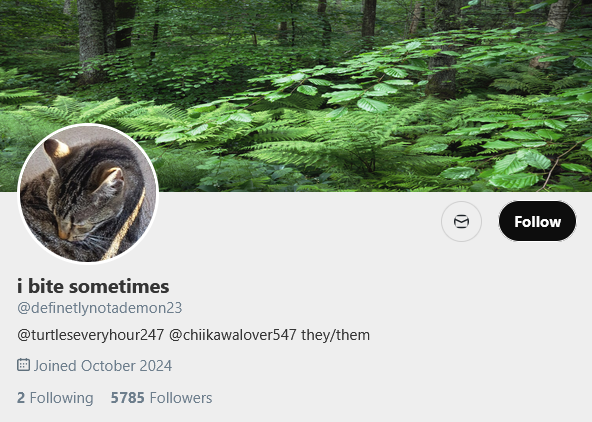
Task: Visit the @chiikawalover547 profile link
Action: [232, 335]
